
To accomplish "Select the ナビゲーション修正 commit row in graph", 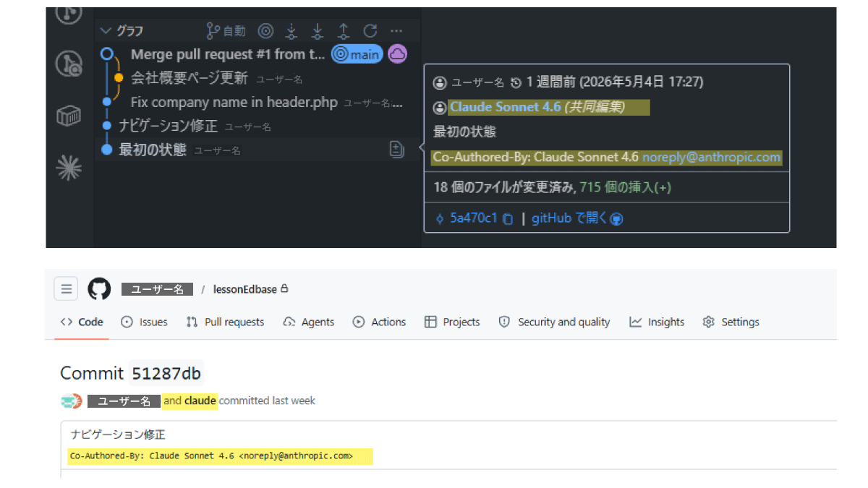I will click(x=258, y=126).
